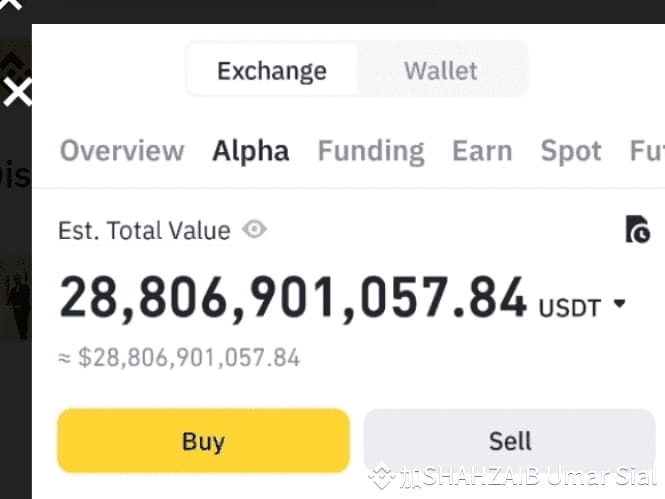Open the partially visible Futures tab
This screenshot has height=499, width=665.
click(647, 151)
